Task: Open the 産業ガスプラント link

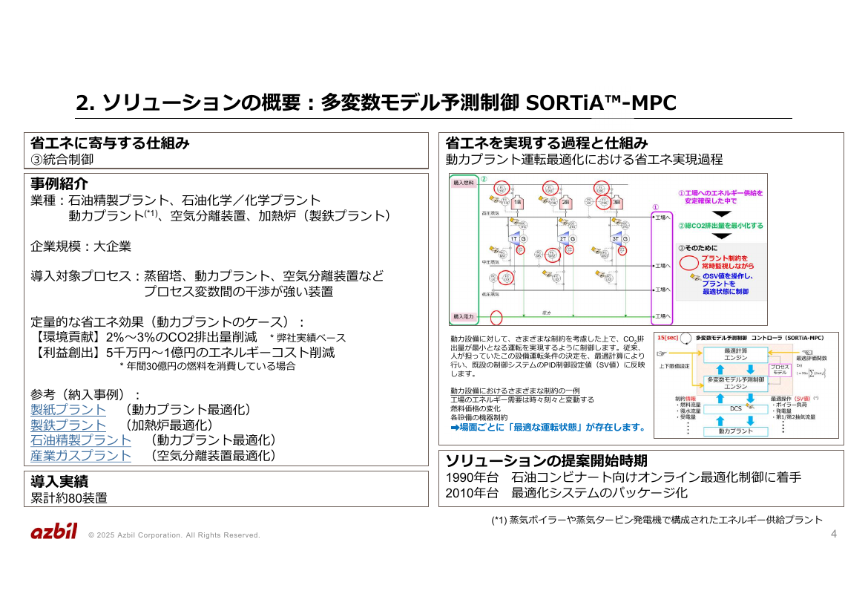Action: coord(81,456)
